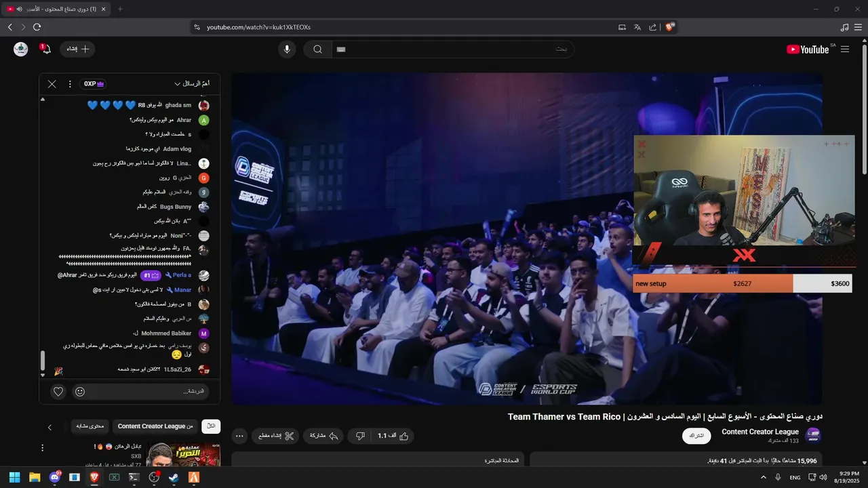Open the YouTube account avatar menu
The width and height of the screenshot is (868, 488).
(x=21, y=49)
